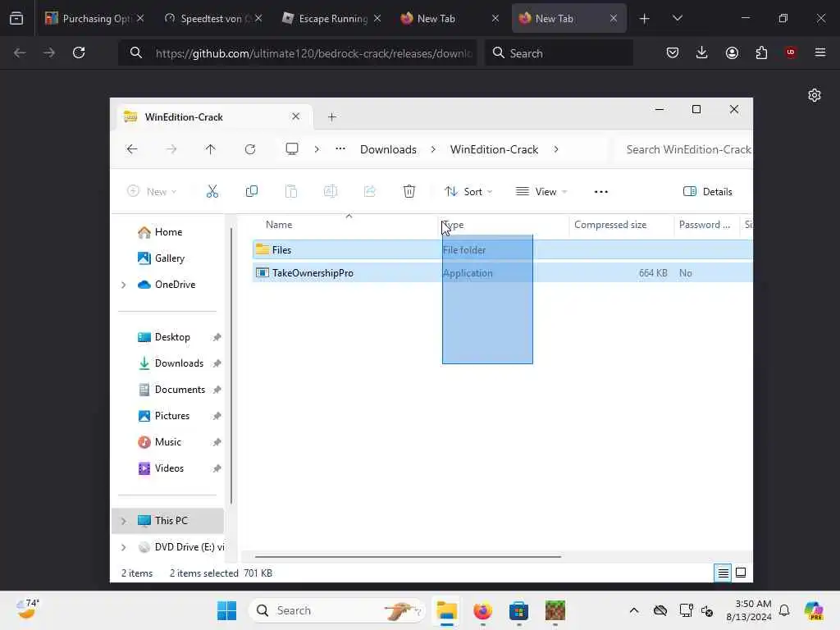Click the Paste icon in Explorer toolbar

(x=291, y=191)
